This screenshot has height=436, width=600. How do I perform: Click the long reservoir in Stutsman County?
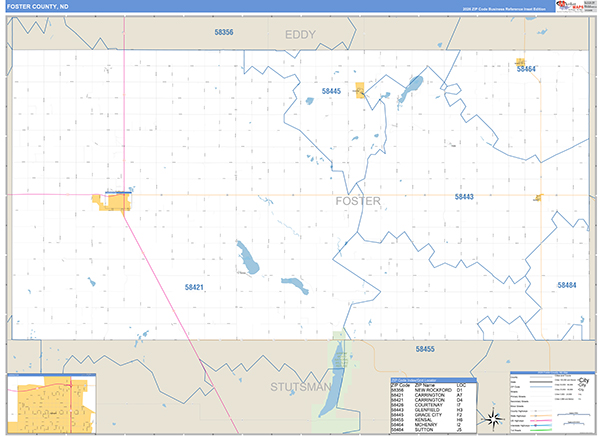pos(333,378)
